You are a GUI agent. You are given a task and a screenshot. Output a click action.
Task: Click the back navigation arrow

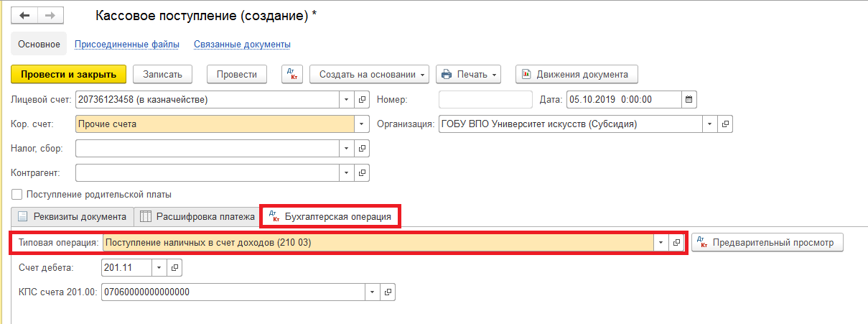(x=25, y=16)
